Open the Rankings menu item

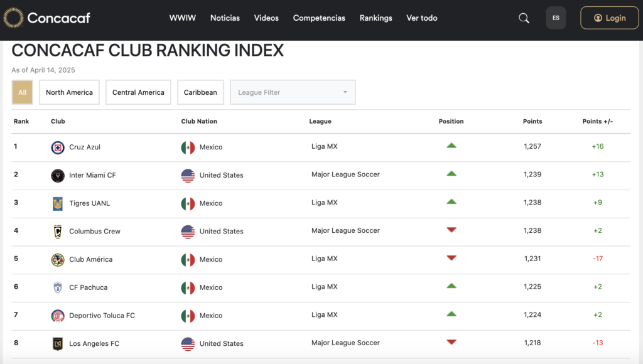376,18
